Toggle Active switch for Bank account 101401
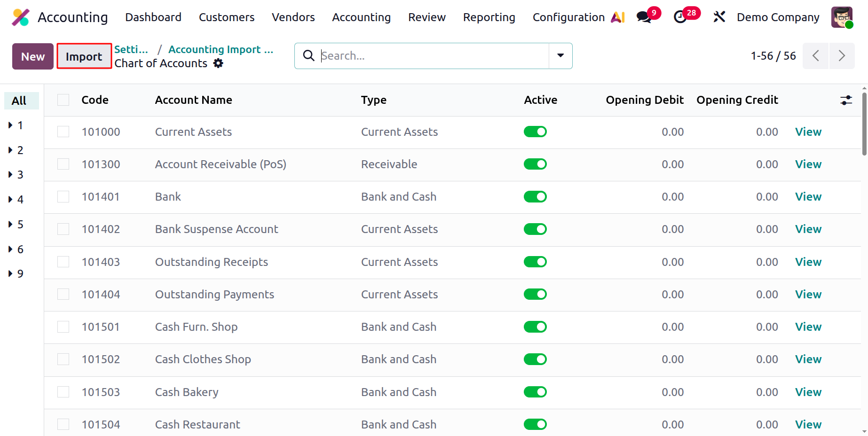The width and height of the screenshot is (868, 436). point(535,196)
